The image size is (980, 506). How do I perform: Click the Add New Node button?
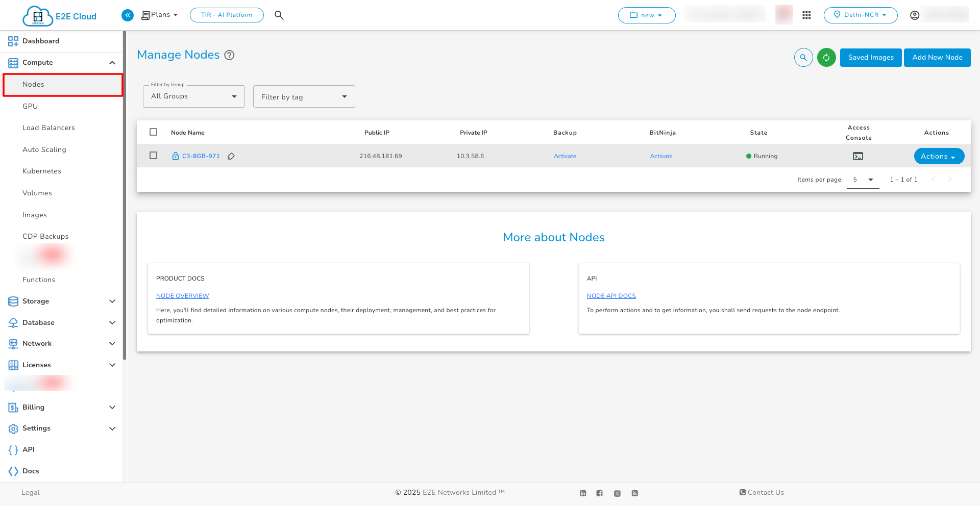click(937, 58)
